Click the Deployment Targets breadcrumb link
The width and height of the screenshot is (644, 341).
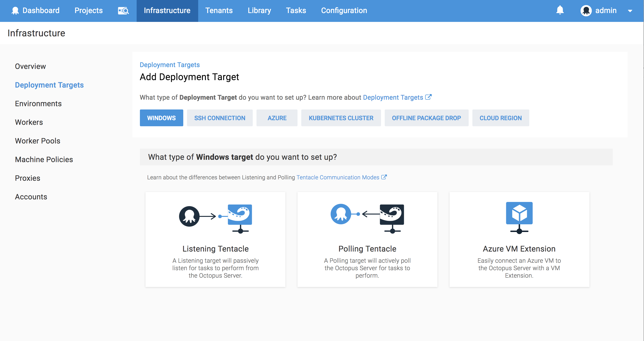click(x=170, y=65)
